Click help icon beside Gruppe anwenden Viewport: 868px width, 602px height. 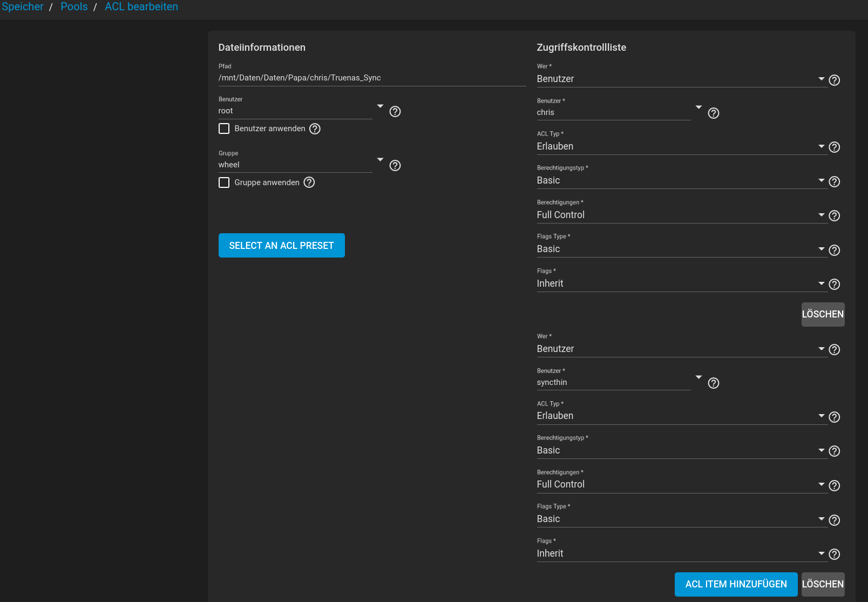309,182
